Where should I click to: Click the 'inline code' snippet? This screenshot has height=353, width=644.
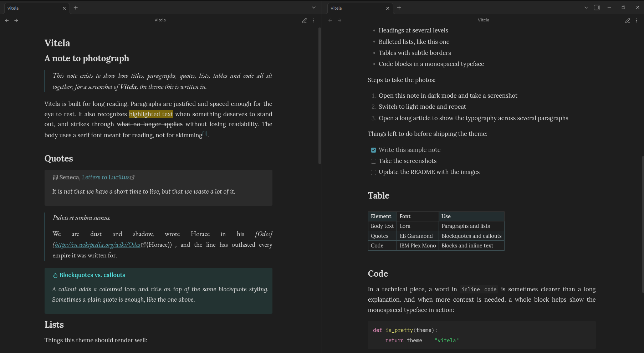click(479, 290)
